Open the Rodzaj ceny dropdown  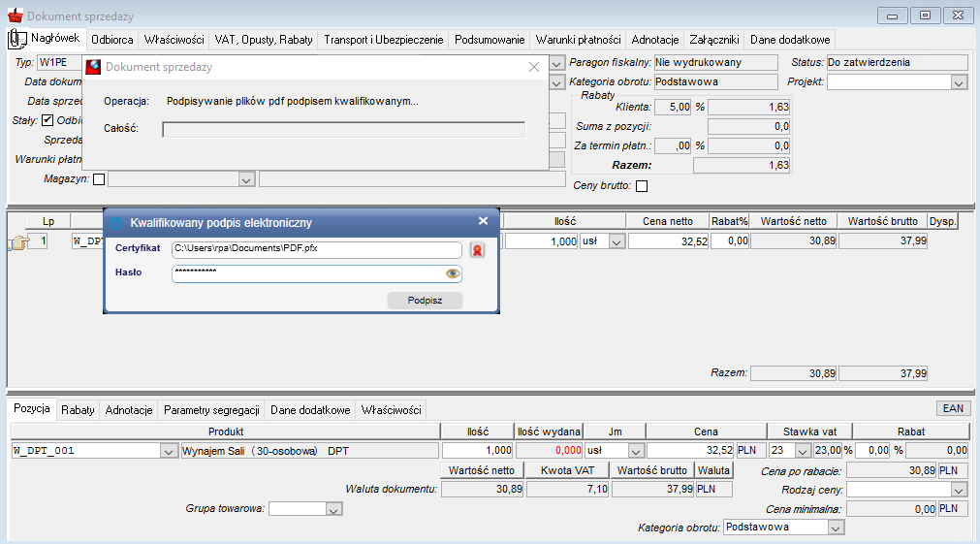click(x=959, y=490)
